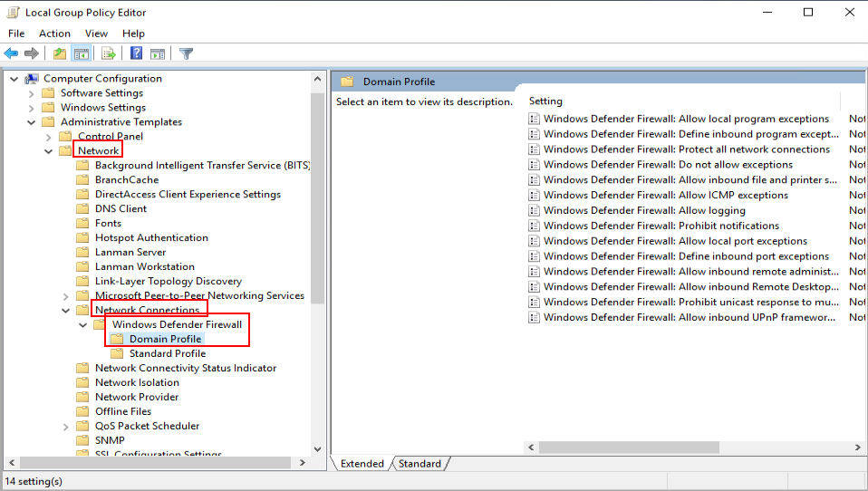Open the Action menu

point(54,34)
